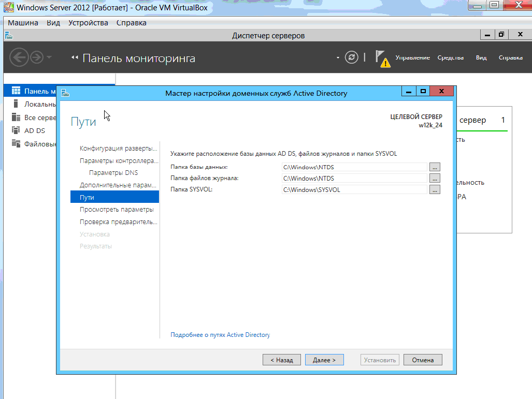The image size is (532, 399).
Task: Click Панель мониторинга breadcrumb title
Action: point(139,58)
